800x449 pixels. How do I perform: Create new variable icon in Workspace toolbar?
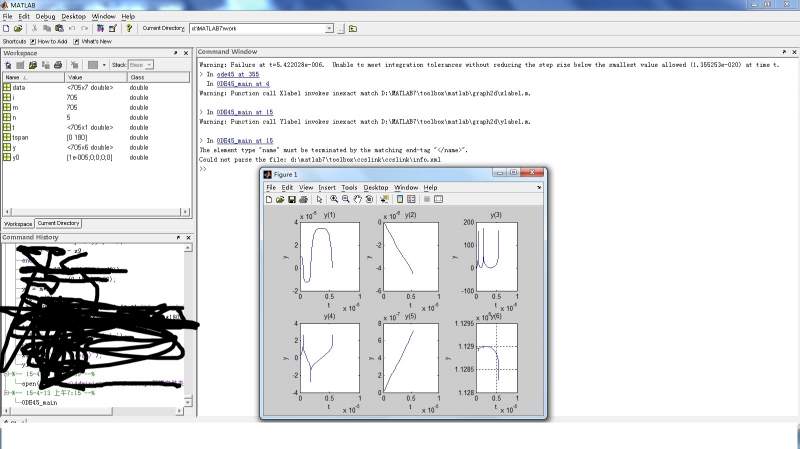point(8,65)
